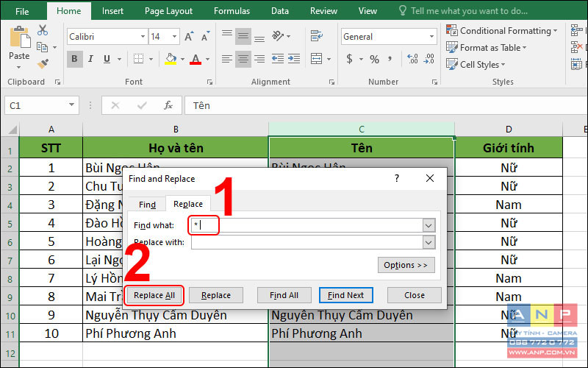The image size is (588, 368).
Task: Click the Find and Replace help question mark
Action: pos(397,178)
